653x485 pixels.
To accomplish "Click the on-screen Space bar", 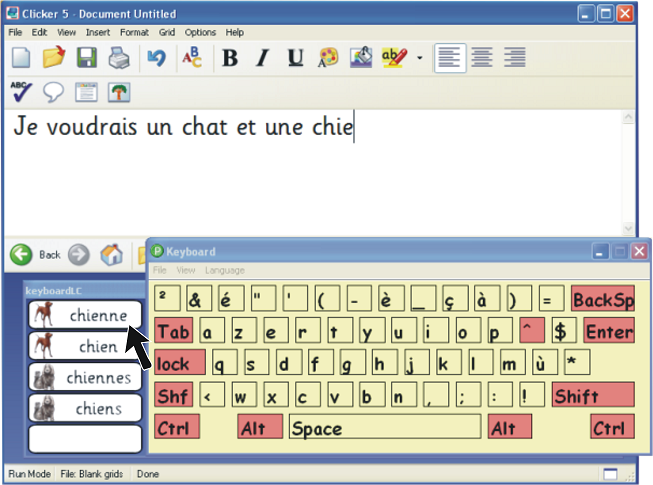I will pyautogui.click(x=385, y=427).
